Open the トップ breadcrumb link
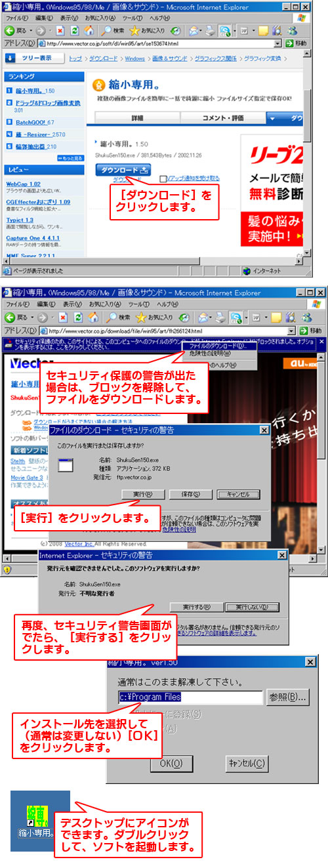 75,58
